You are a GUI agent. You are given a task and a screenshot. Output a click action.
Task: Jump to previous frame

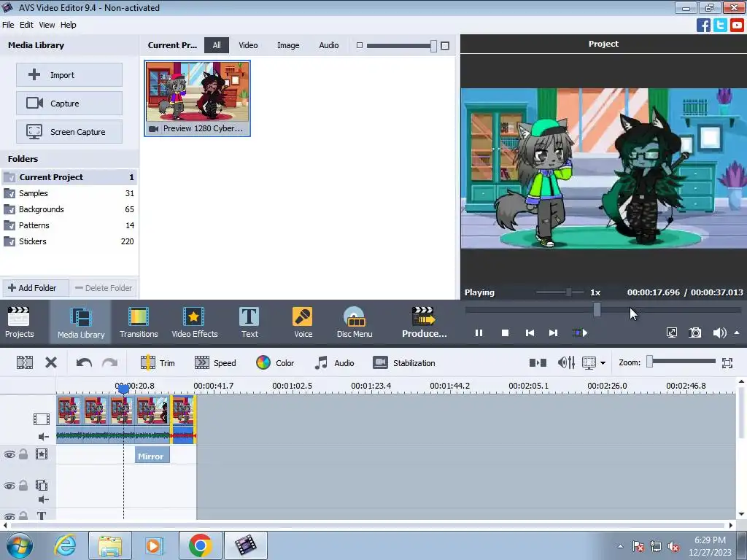pyautogui.click(x=530, y=332)
